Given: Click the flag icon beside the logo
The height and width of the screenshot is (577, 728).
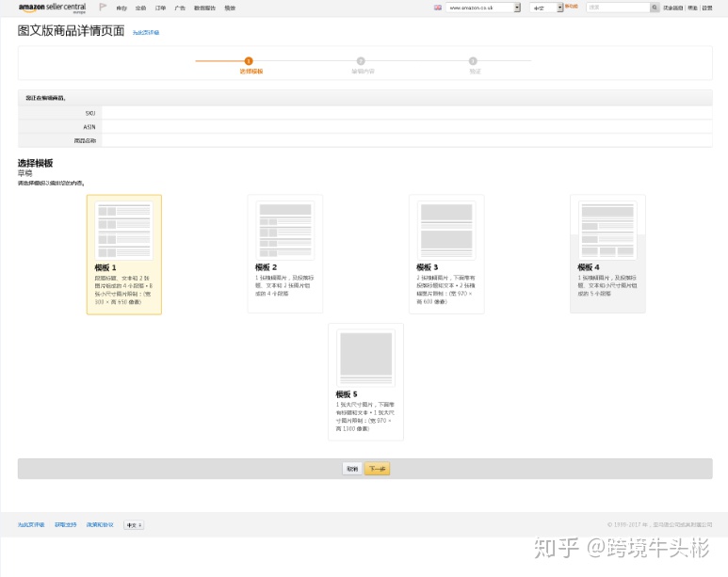Looking at the screenshot, I should click(103, 7).
